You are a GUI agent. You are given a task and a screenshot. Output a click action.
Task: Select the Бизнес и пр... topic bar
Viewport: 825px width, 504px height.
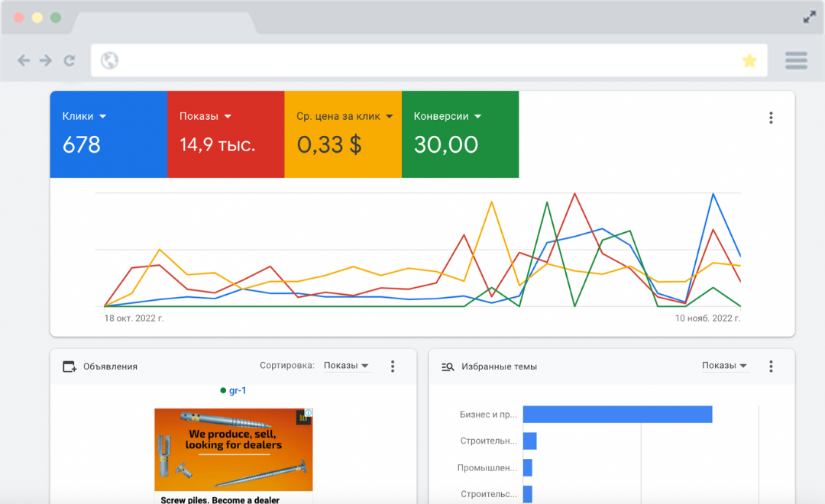coord(618,415)
